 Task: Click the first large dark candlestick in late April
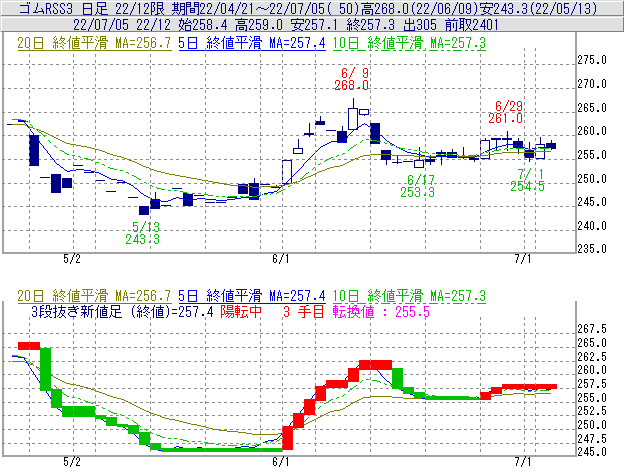pos(34,150)
